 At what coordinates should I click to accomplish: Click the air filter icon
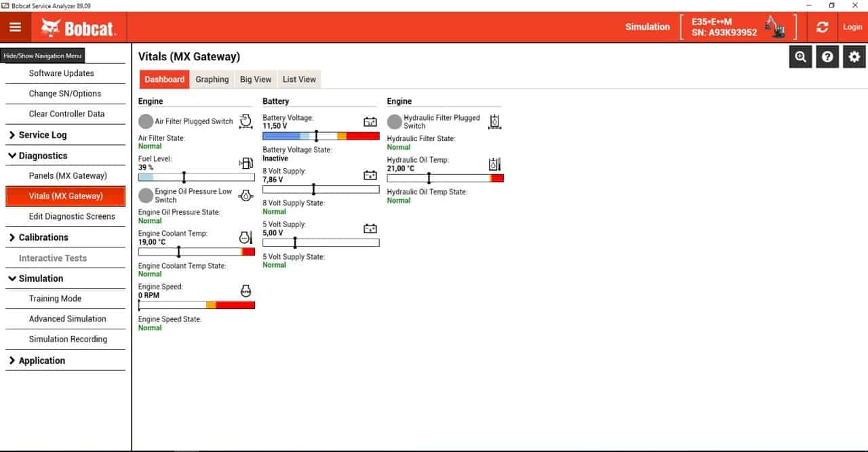[245, 121]
